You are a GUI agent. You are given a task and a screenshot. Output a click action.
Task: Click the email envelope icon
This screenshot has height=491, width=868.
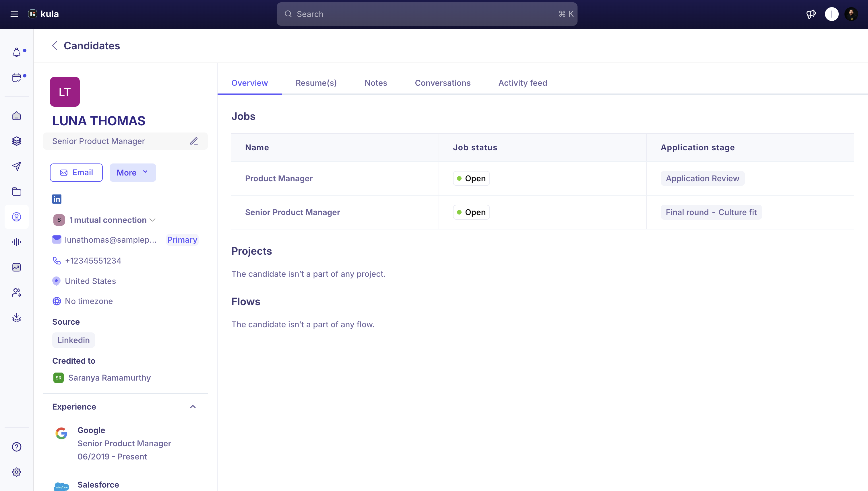[x=57, y=239]
